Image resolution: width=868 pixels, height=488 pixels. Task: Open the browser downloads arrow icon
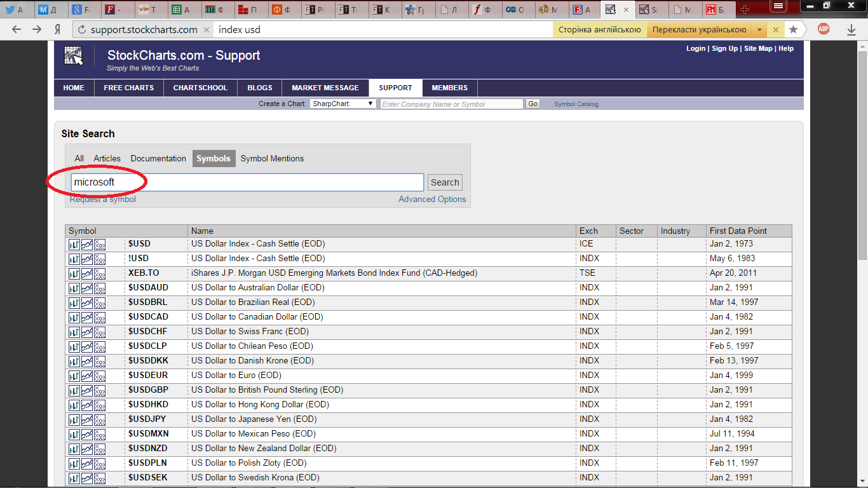point(851,29)
